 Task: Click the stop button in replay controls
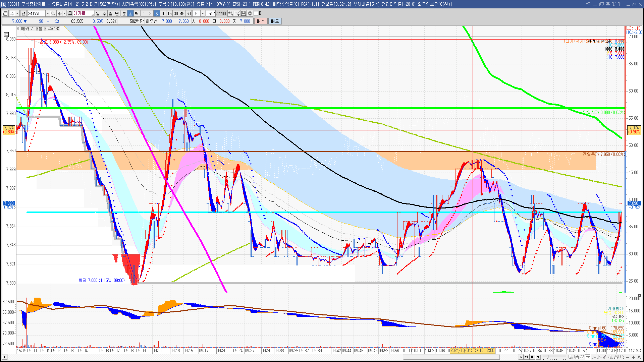[x=532, y=357]
